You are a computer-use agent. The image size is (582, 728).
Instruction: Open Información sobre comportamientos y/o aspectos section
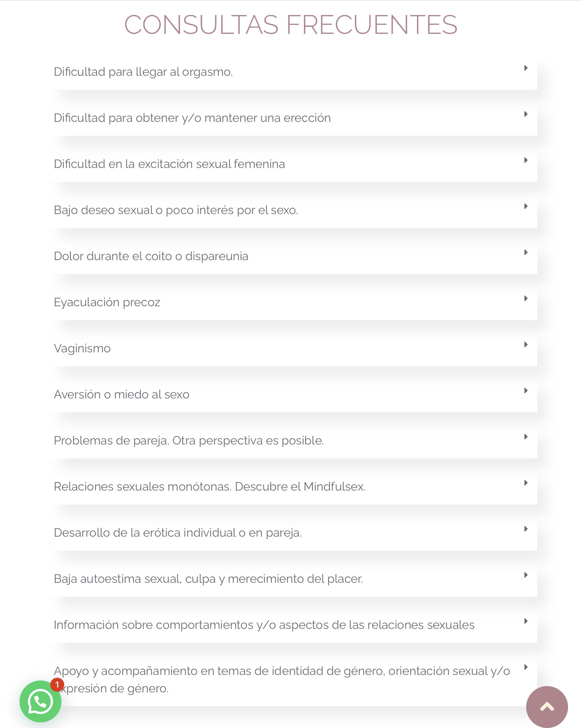[x=264, y=625]
